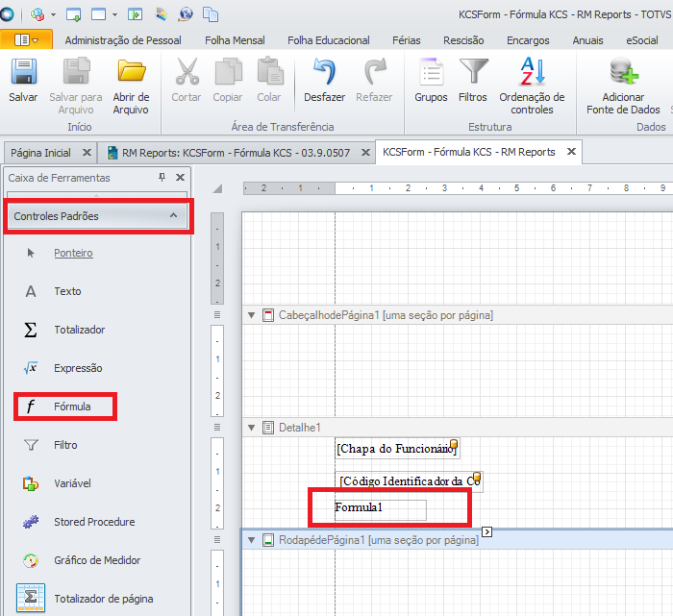Click the globe icon in quick access bar

click(186, 14)
